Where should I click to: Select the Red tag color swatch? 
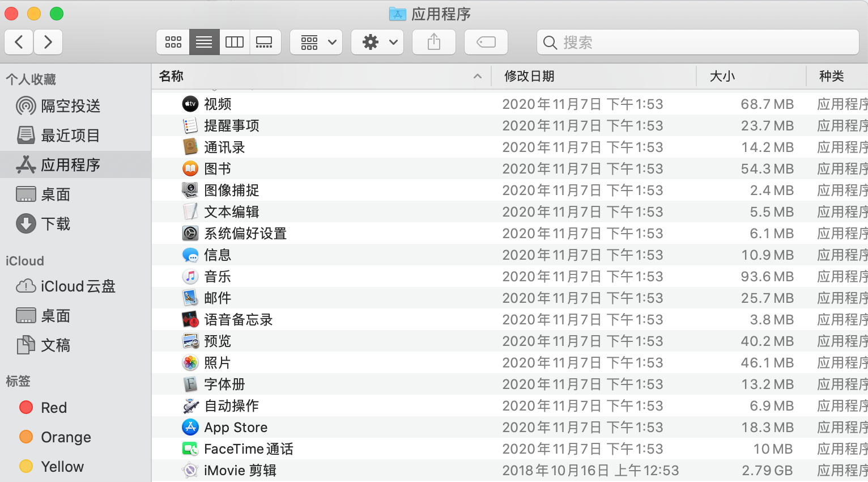(25, 407)
